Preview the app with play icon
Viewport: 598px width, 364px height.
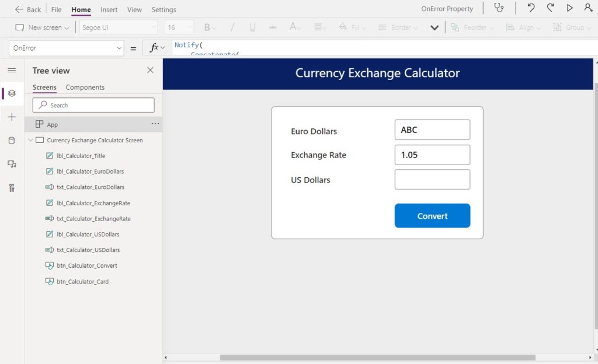pos(569,8)
